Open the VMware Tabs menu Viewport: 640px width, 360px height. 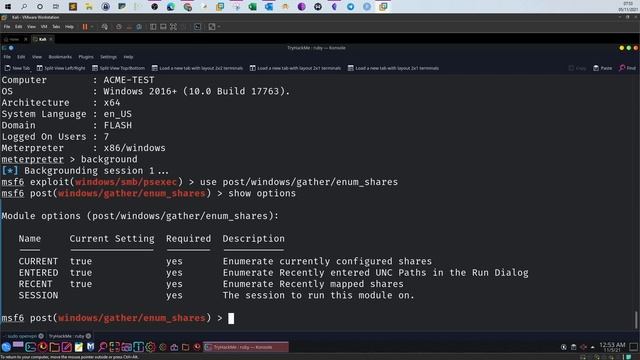[56, 27]
